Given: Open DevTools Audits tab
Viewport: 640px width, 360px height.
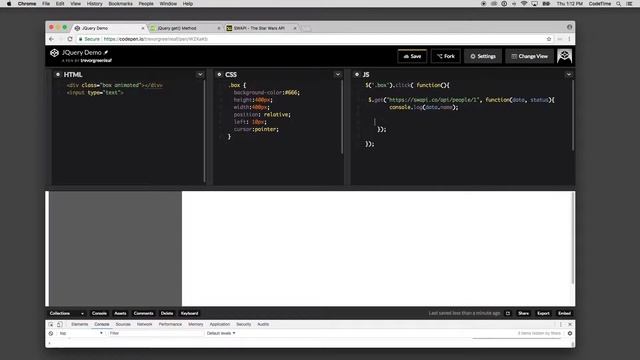Looking at the screenshot, I should pos(263,324).
